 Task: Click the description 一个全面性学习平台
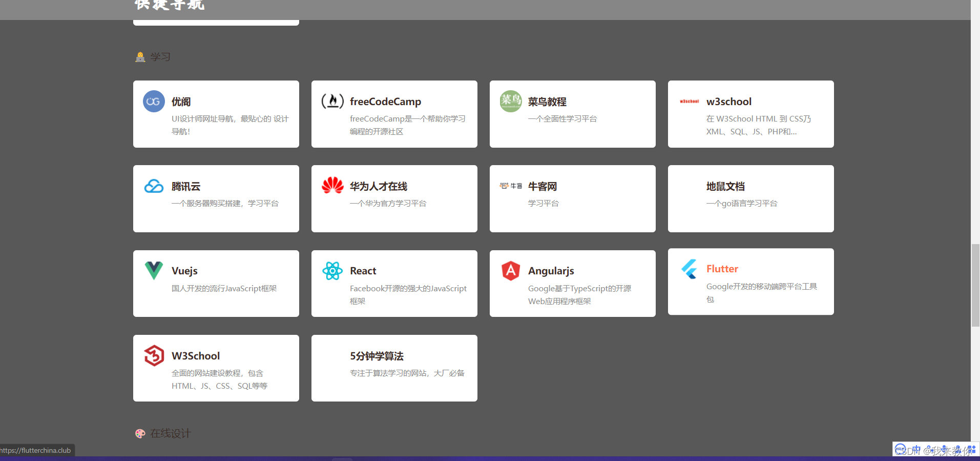[562, 118]
